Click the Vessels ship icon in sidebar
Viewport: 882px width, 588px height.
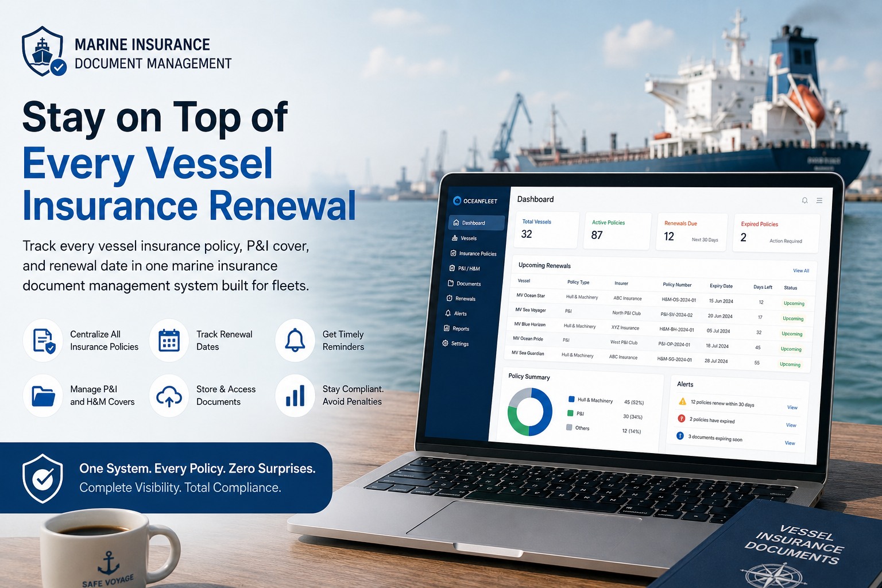tap(455, 238)
